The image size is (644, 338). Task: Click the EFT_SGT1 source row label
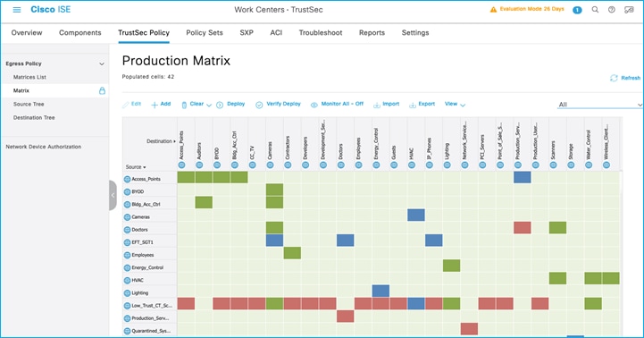point(142,242)
